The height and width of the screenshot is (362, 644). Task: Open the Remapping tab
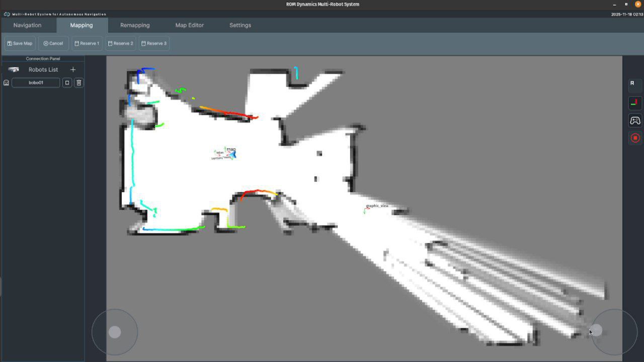coord(135,25)
